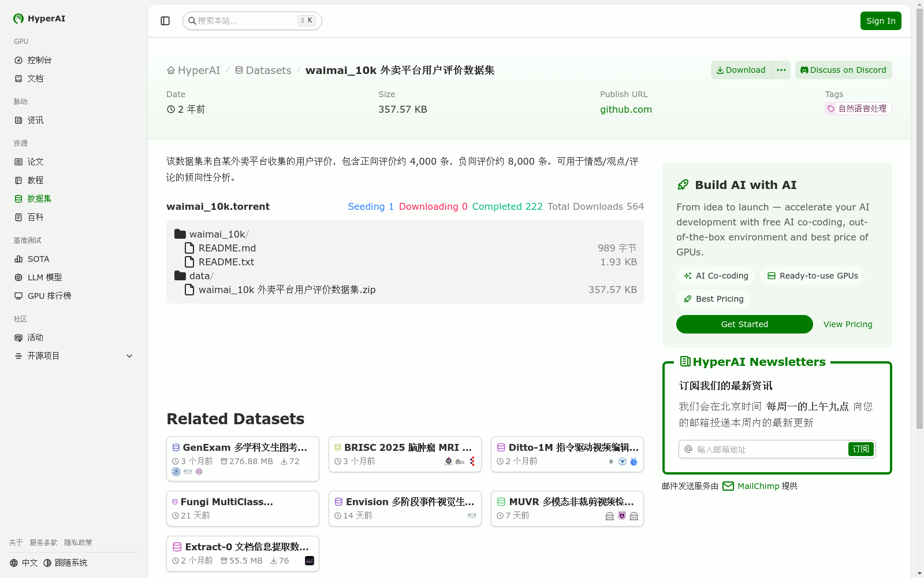Open the github.com publish URL
Screen dimensions: 924x578
[626, 109]
